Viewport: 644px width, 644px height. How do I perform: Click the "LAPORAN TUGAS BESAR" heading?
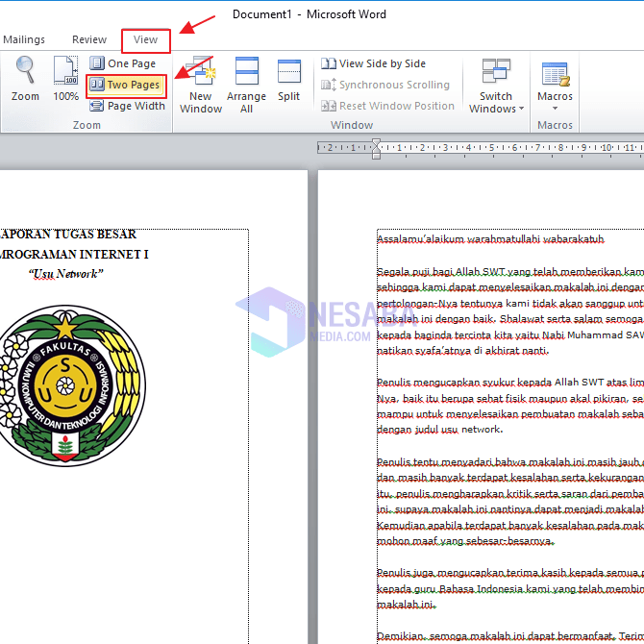coord(68,235)
